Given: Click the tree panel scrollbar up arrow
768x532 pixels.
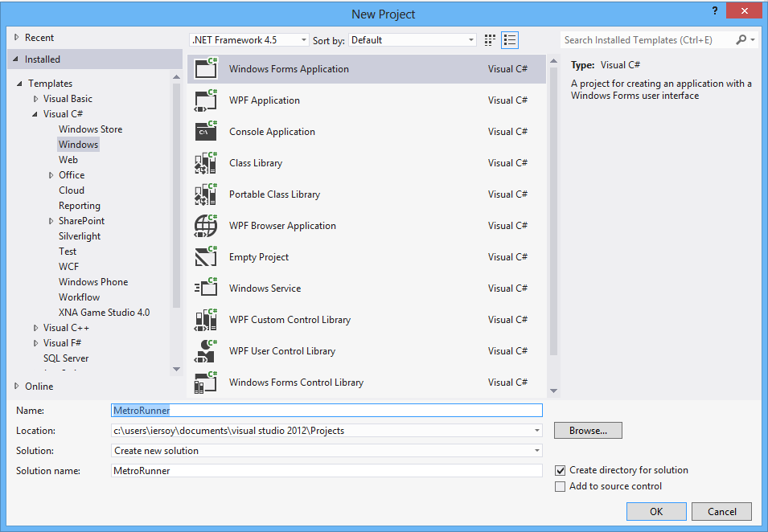Looking at the screenshot, I should (x=177, y=77).
